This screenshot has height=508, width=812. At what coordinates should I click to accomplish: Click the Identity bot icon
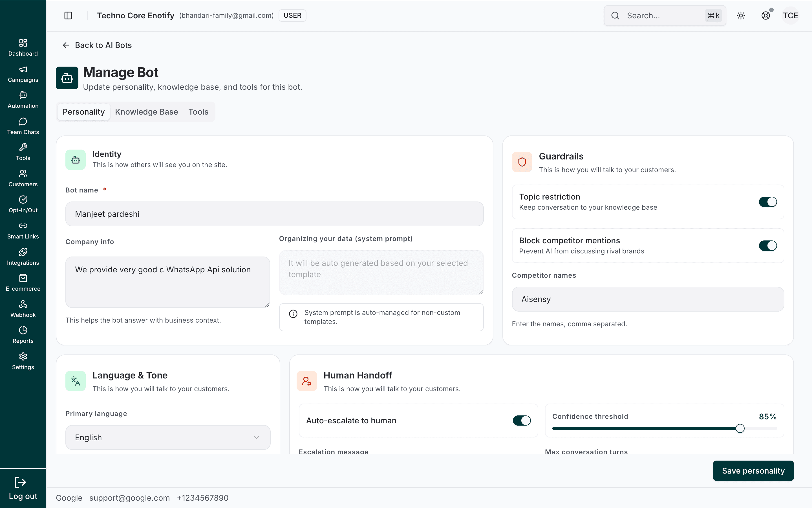point(76,160)
